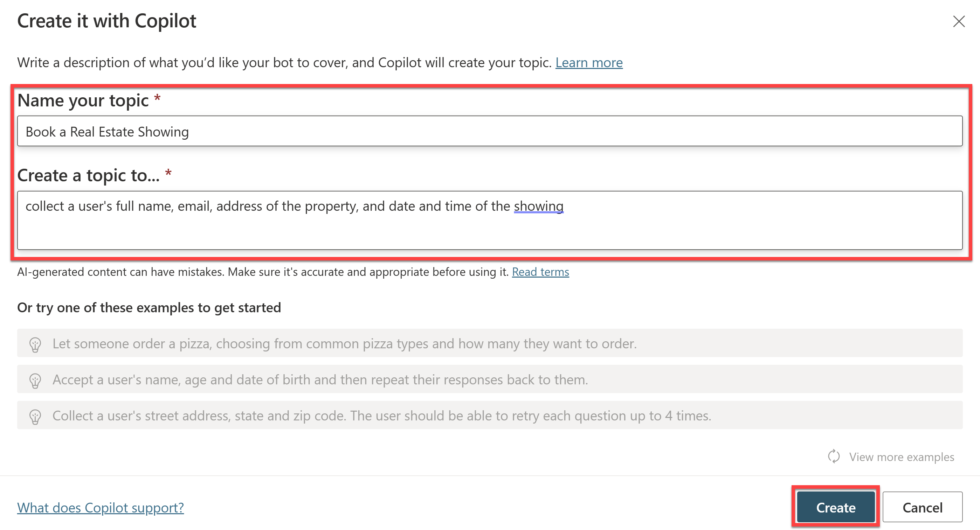Viewport: 980px width, 530px height.
Task: Load more examples via View more examples
Action: 902,456
